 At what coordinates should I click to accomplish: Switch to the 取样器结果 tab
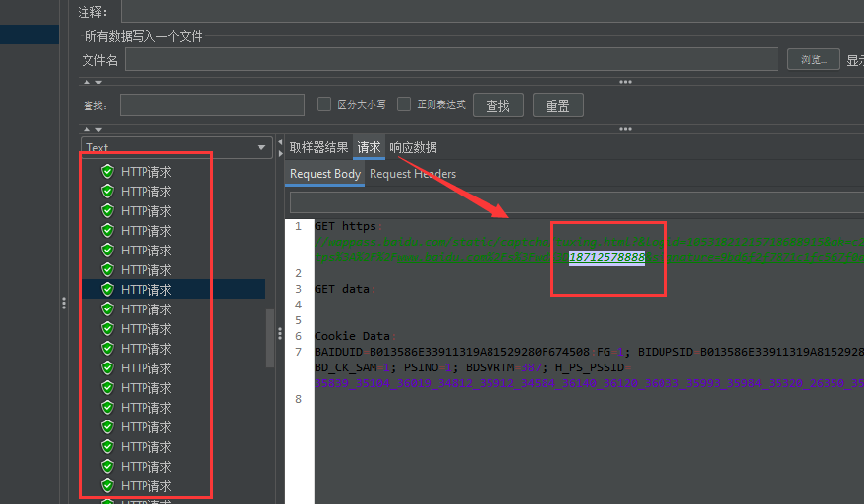tap(319, 147)
